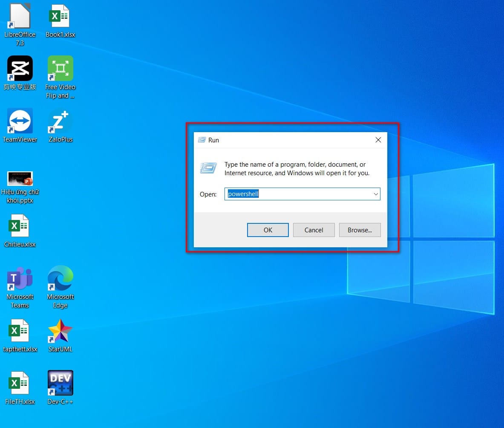Click Browse... in the Run dialog
504x428 pixels.
point(360,230)
